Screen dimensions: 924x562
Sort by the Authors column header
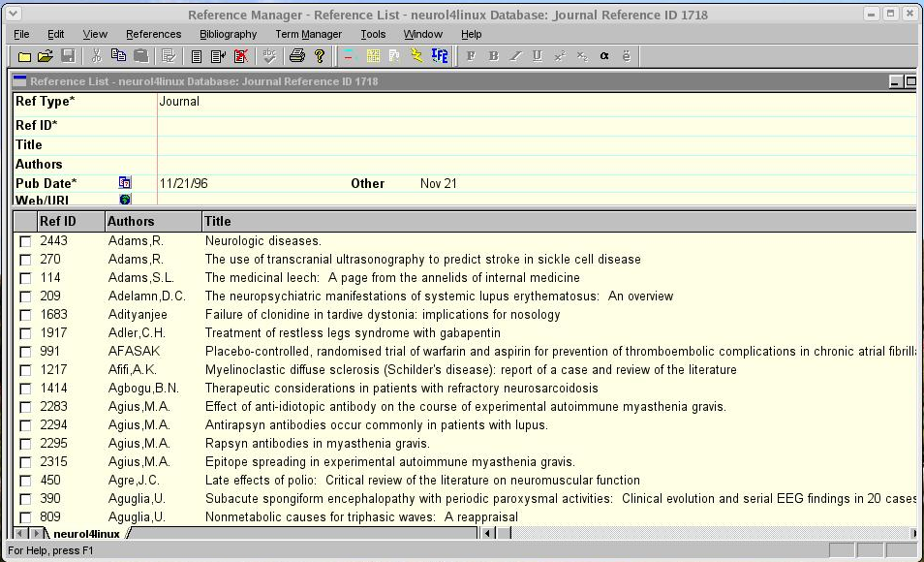click(153, 222)
